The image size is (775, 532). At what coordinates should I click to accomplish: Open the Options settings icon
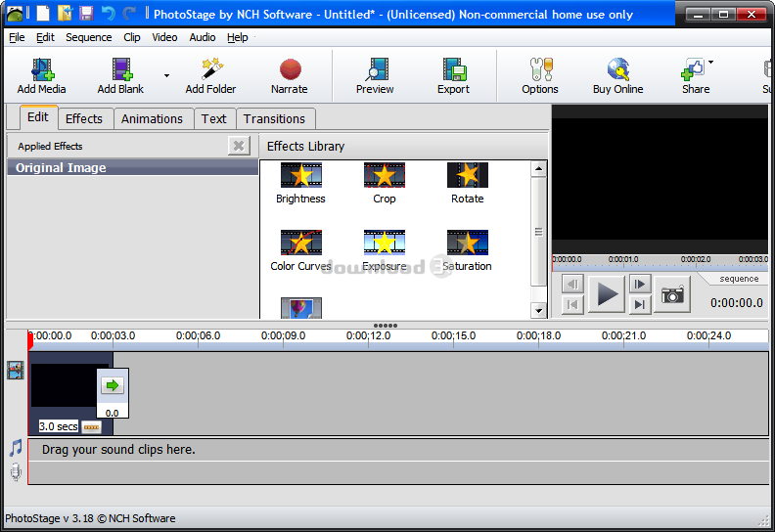[x=539, y=70]
